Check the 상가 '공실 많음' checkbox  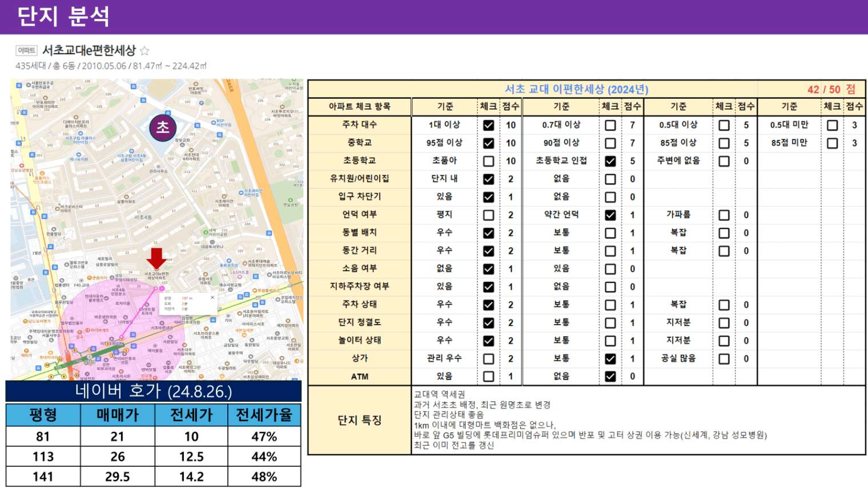(724, 359)
